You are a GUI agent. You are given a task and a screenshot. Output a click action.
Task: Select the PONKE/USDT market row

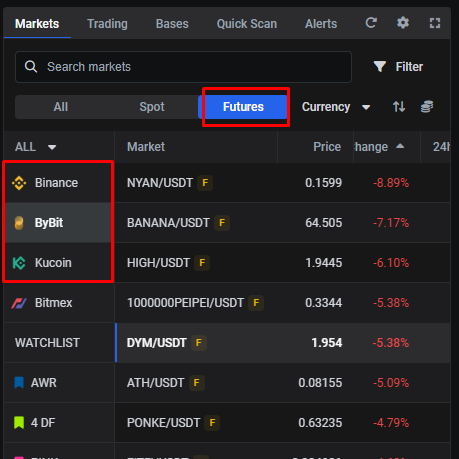(283, 423)
